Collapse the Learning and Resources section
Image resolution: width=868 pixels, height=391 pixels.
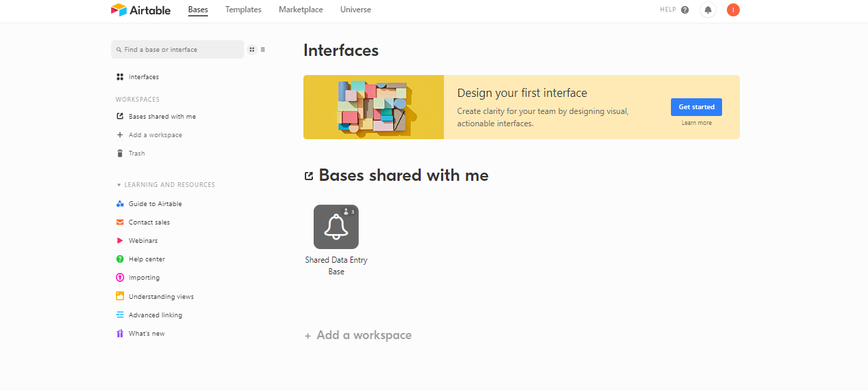(x=119, y=185)
